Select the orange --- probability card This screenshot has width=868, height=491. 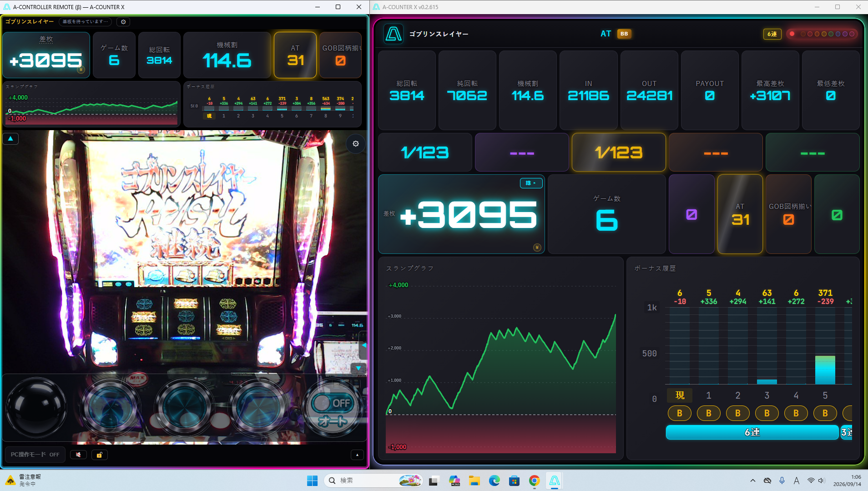pos(716,152)
